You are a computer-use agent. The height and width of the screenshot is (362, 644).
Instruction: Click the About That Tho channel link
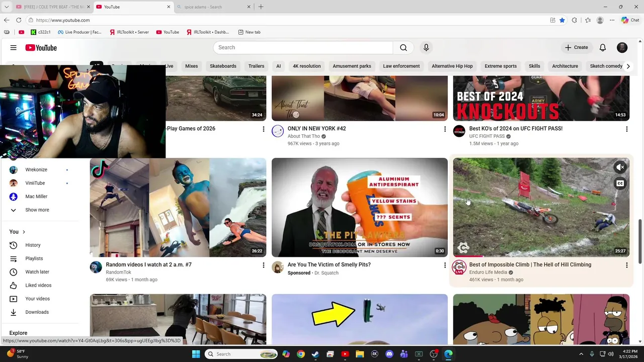303,136
